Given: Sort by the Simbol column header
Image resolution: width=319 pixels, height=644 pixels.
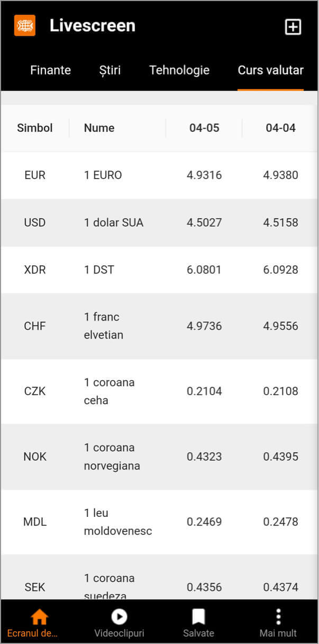Looking at the screenshot, I should [x=35, y=128].
